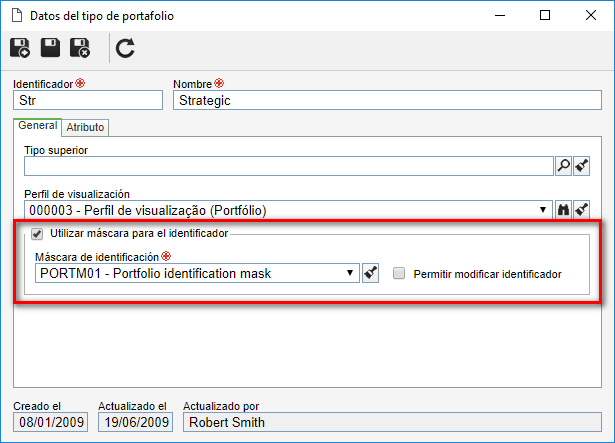This screenshot has width=615, height=443.
Task: Click the Creado el date field
Action: (x=51, y=422)
